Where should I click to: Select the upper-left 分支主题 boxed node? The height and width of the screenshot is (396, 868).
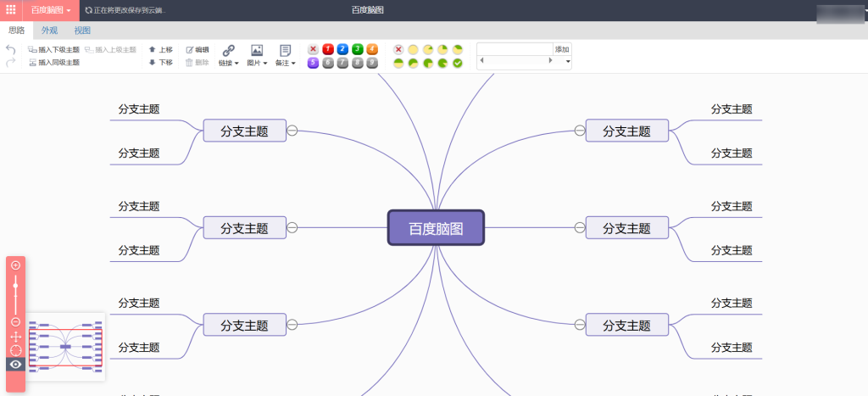tap(245, 131)
